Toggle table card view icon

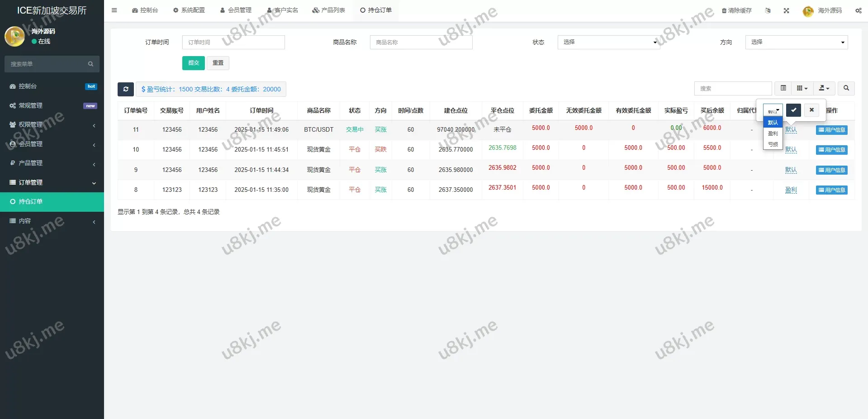pyautogui.click(x=783, y=88)
